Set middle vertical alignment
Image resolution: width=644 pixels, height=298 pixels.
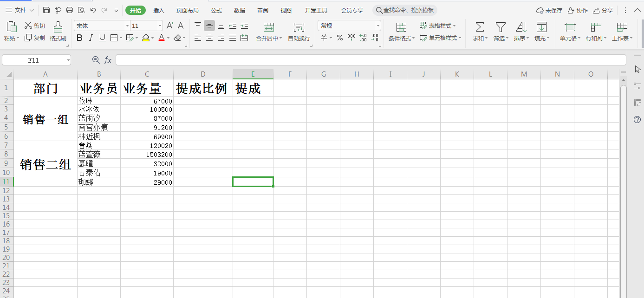click(209, 26)
